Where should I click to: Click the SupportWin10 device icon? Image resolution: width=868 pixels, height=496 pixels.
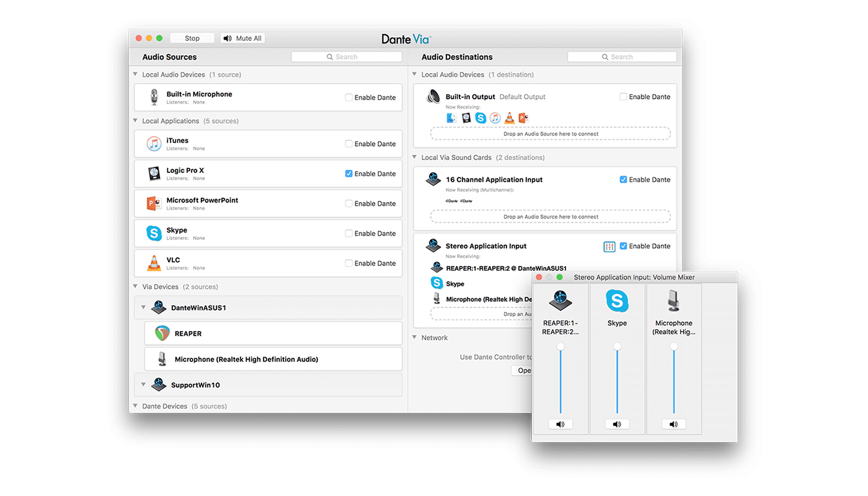[159, 385]
